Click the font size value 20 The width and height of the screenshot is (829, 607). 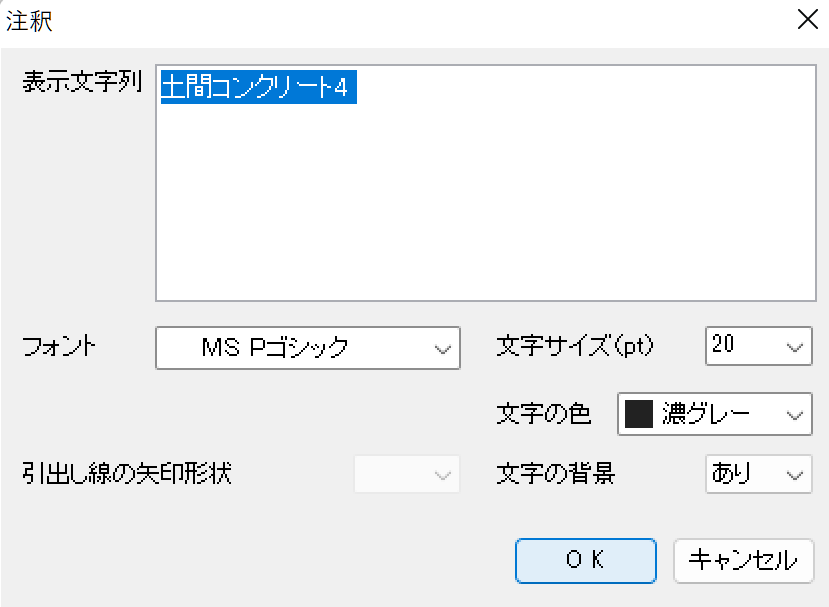click(x=724, y=346)
